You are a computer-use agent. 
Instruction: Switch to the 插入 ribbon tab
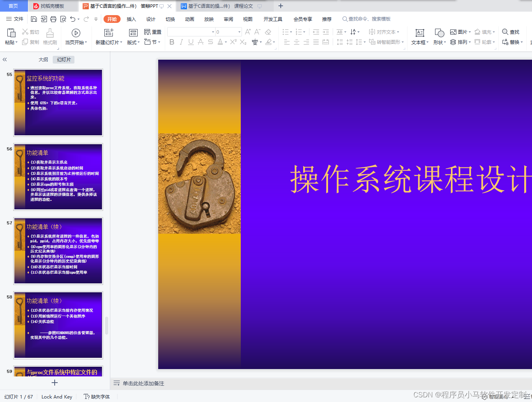(131, 19)
